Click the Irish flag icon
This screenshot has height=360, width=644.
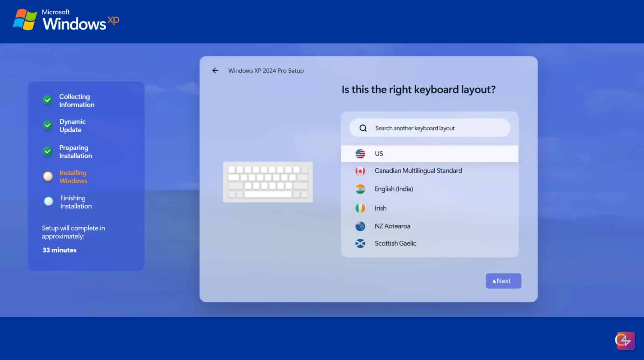click(360, 208)
